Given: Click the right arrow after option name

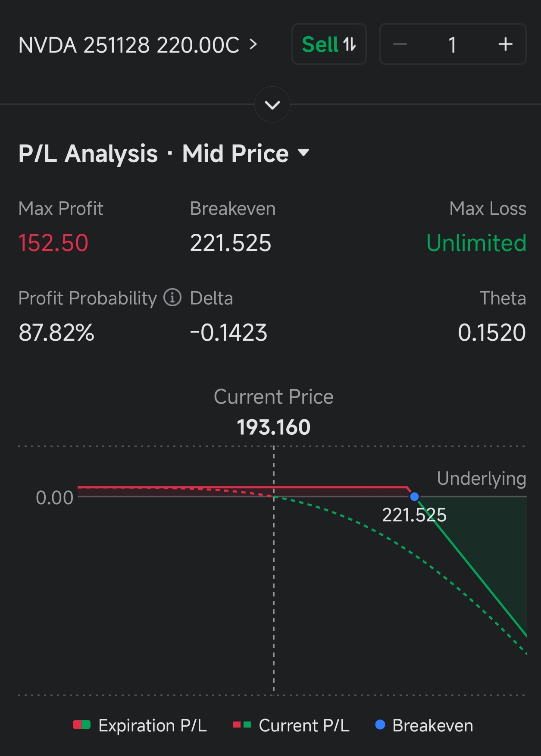Looking at the screenshot, I should (x=253, y=44).
